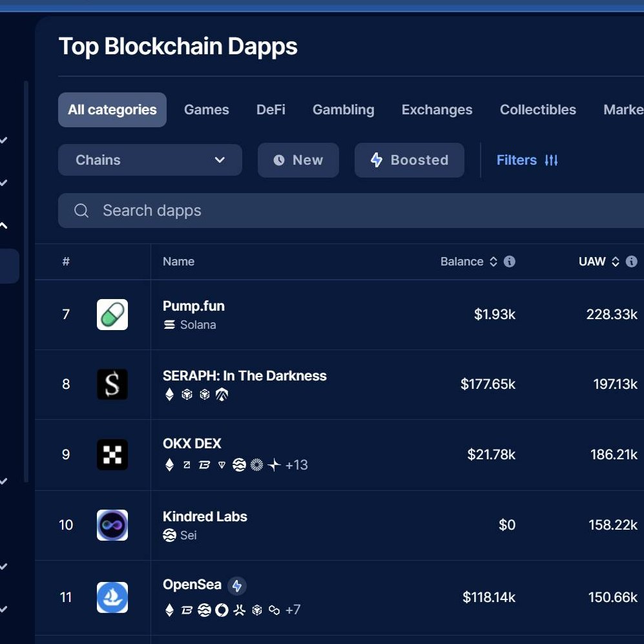
Task: Open SERAPH: In The Darkness dapp page
Action: click(244, 376)
